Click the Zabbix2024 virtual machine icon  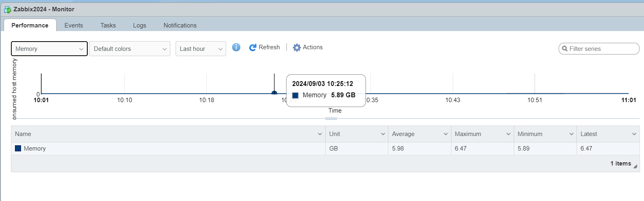(x=7, y=9)
